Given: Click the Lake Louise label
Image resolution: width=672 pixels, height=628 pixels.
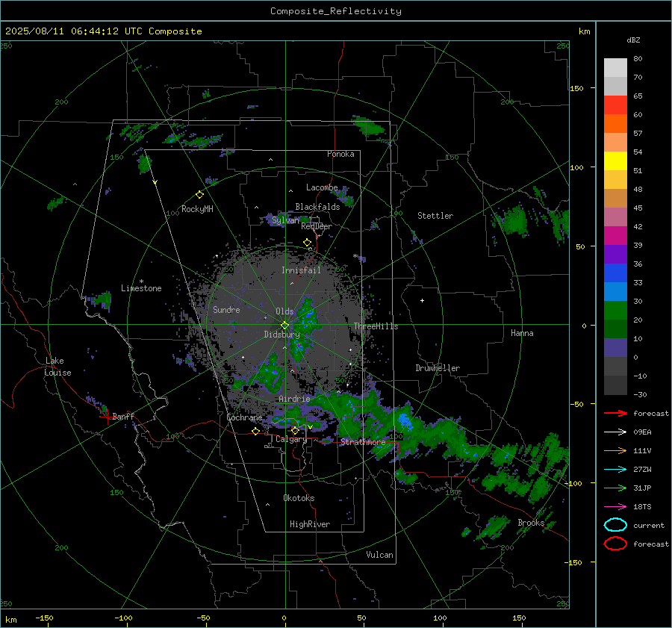Looking at the screenshot, I should [58, 367].
